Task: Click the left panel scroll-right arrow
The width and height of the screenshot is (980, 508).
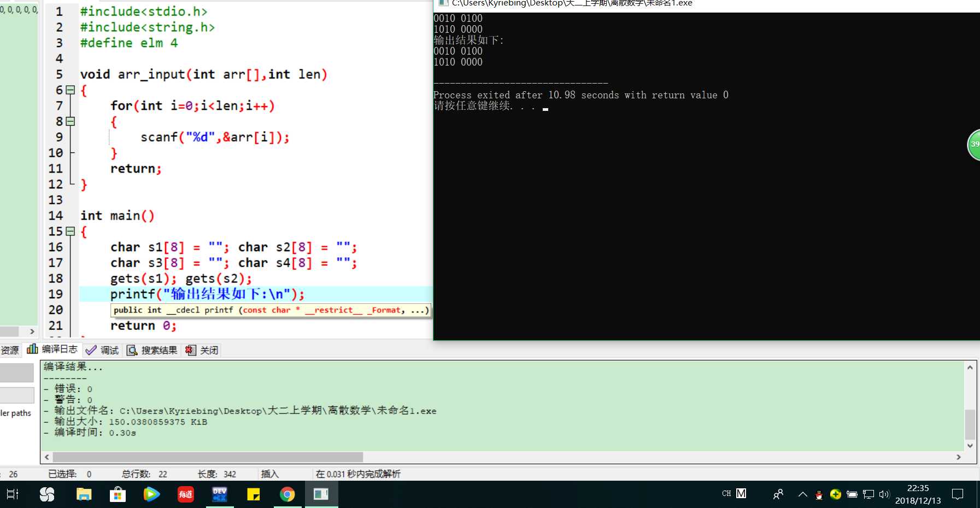Action: (32, 332)
